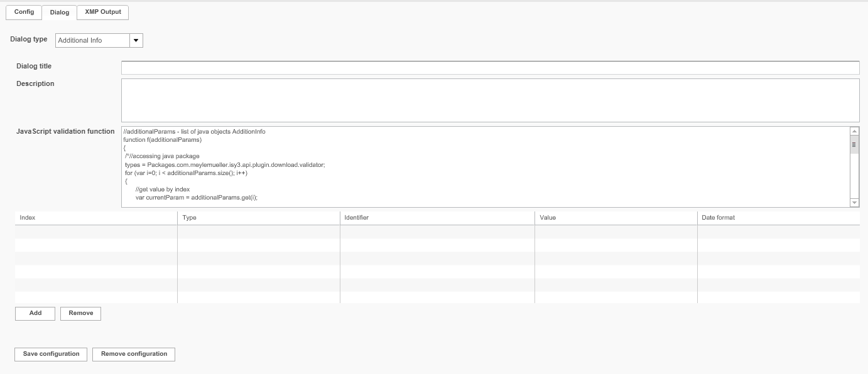Click the JavaScript validation function code area
The width and height of the screenshot is (868, 374).
(x=440, y=166)
